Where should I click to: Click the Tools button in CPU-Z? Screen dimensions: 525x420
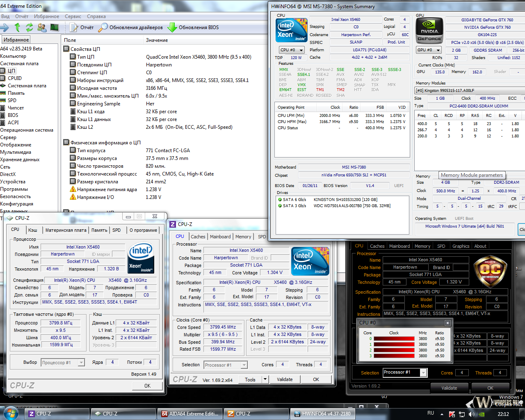250,379
